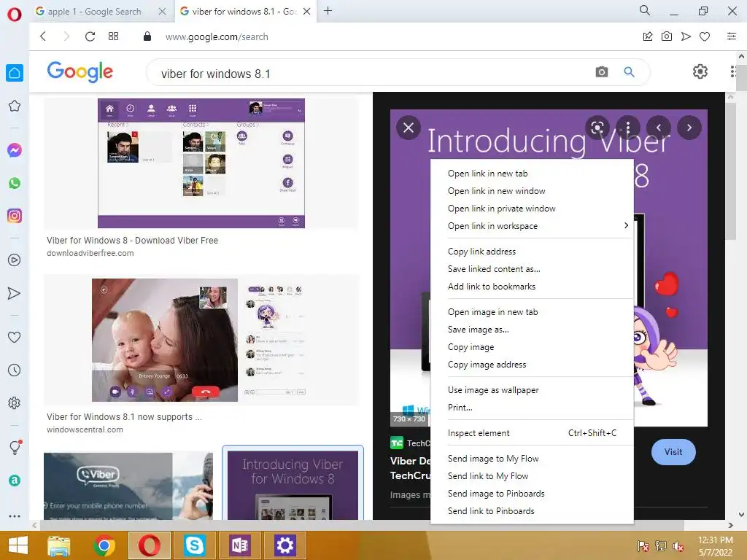The width and height of the screenshot is (747, 560).
Task: Close the 'viber for windows 8.1' tab
Action: click(x=307, y=12)
